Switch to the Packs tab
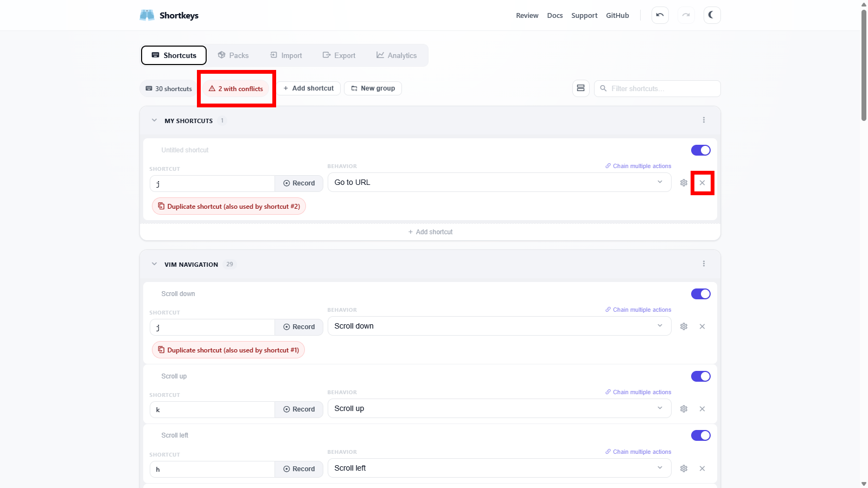The height and width of the screenshot is (488, 868). pyautogui.click(x=233, y=55)
